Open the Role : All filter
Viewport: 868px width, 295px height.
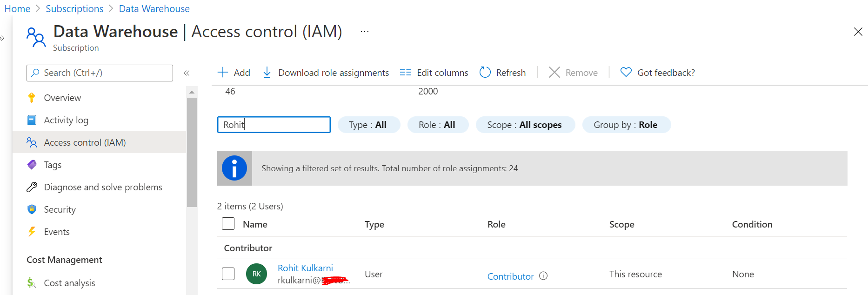coord(438,125)
